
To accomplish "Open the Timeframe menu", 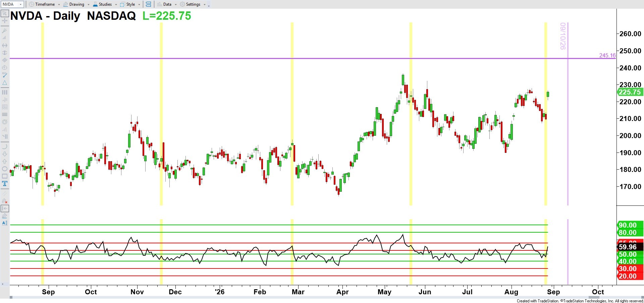I will pos(42,4).
